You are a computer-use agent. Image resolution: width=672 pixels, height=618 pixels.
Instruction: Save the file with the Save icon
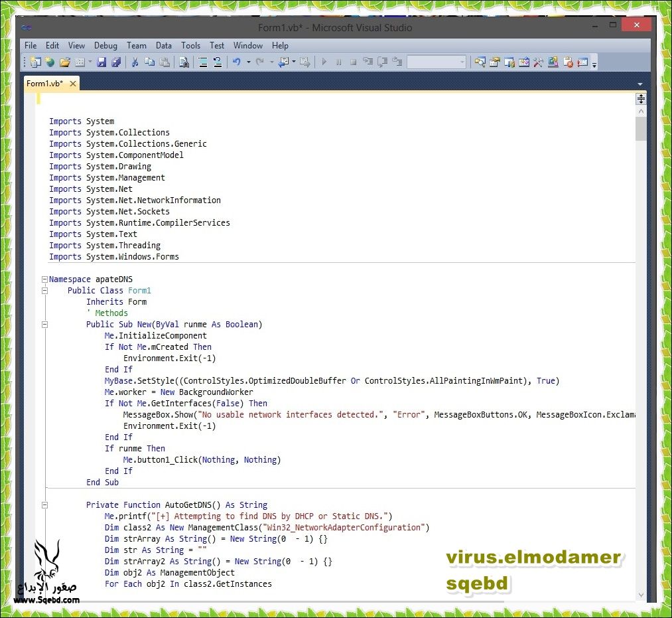(101, 62)
